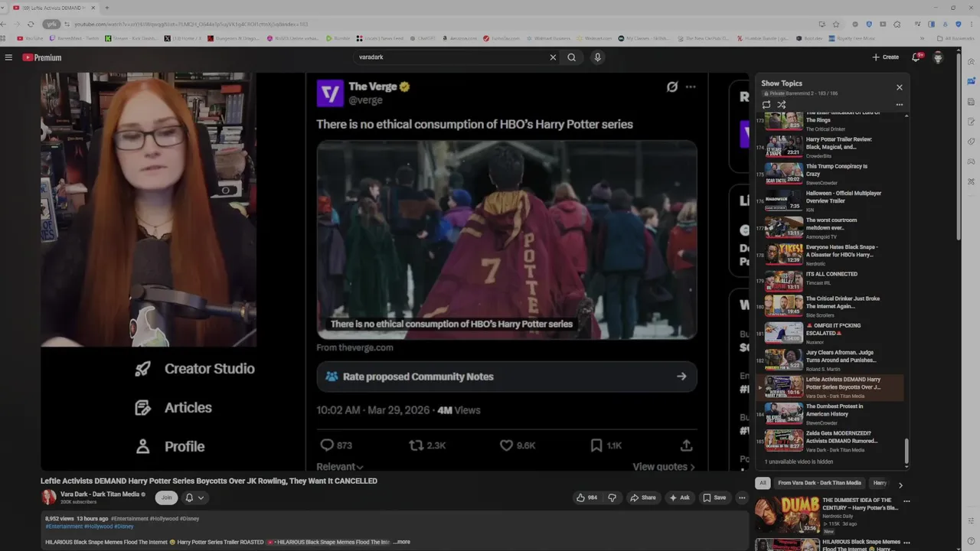Open the Rumble bookmark

click(x=339, y=37)
